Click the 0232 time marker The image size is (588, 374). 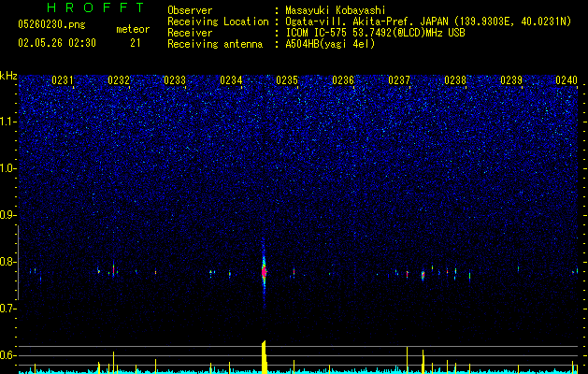point(119,80)
